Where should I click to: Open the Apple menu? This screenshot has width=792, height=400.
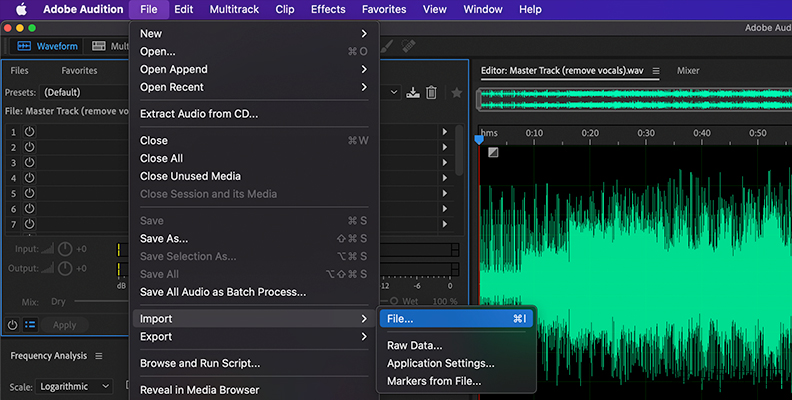pyautogui.click(x=21, y=9)
